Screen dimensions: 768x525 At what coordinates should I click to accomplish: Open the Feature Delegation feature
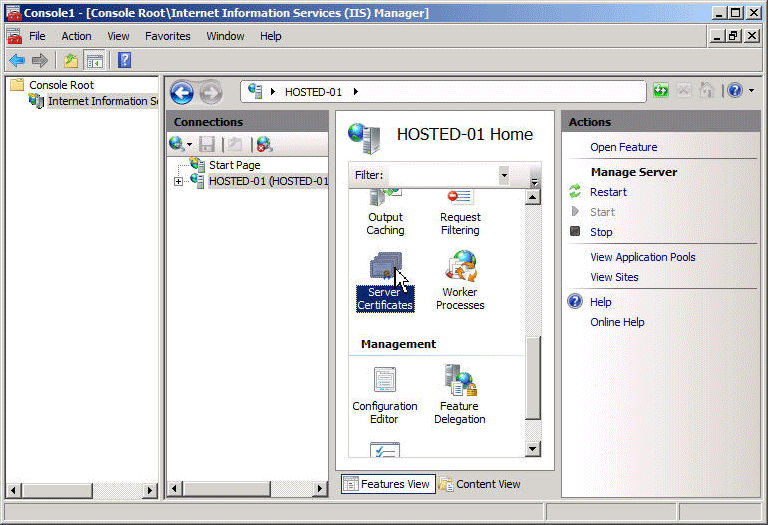(x=459, y=395)
